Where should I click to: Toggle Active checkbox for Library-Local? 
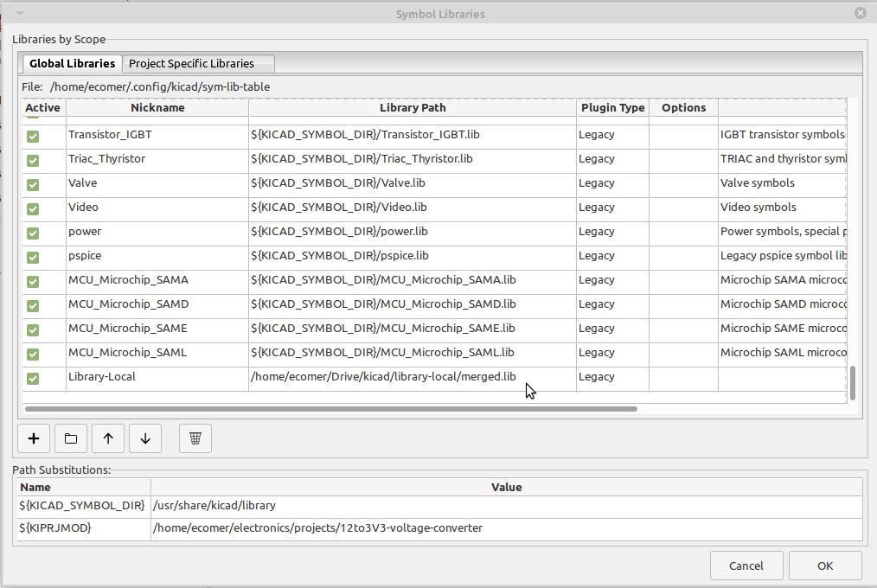pos(33,379)
